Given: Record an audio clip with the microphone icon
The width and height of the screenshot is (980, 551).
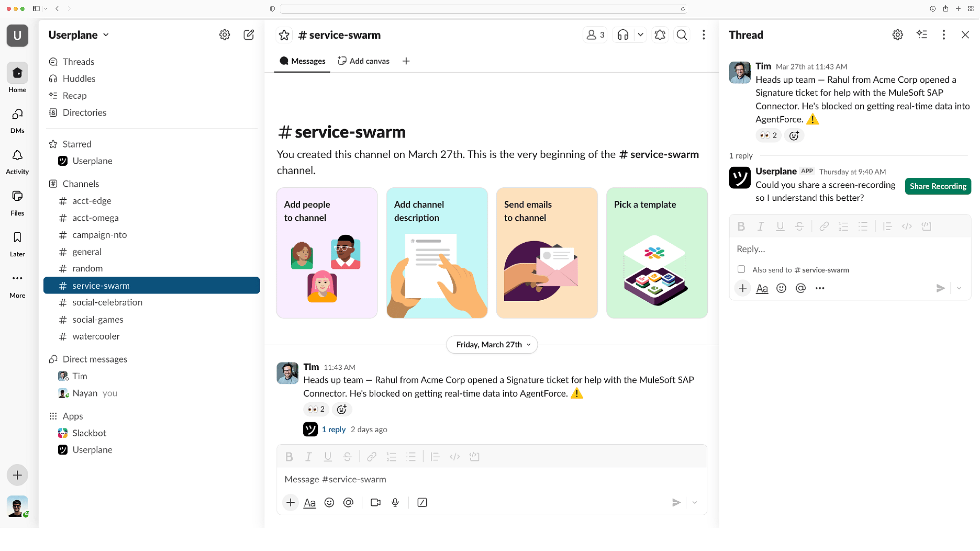Looking at the screenshot, I should coord(395,502).
